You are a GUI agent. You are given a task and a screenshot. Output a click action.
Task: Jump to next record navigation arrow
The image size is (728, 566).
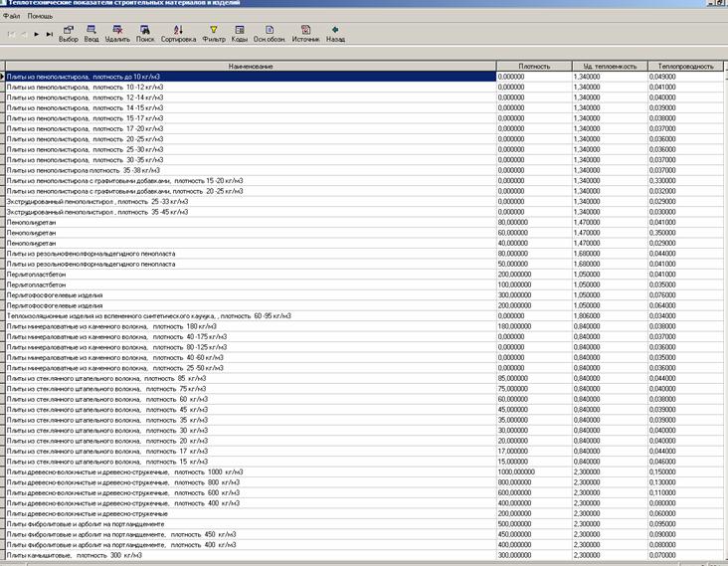(x=37, y=34)
